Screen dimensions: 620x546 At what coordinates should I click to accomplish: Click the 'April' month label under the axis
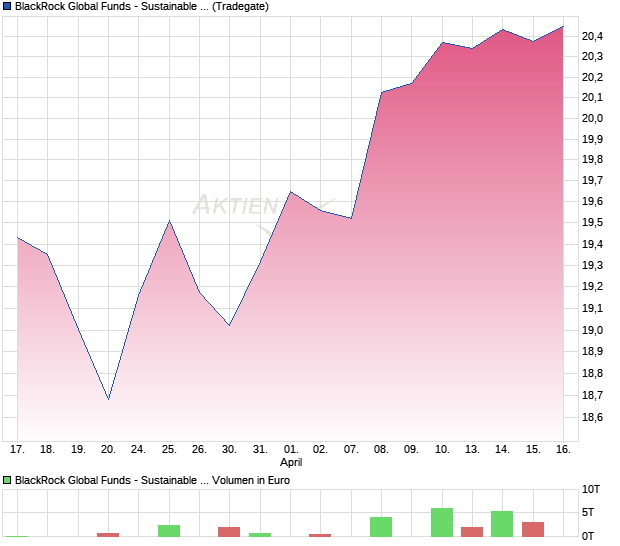click(291, 462)
